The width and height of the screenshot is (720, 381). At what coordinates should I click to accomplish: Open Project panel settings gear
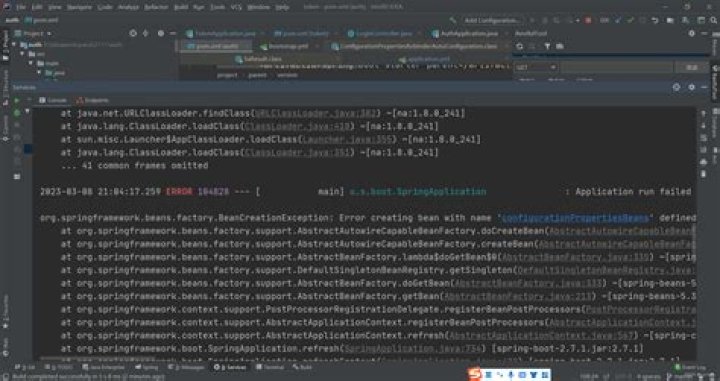tap(161, 34)
